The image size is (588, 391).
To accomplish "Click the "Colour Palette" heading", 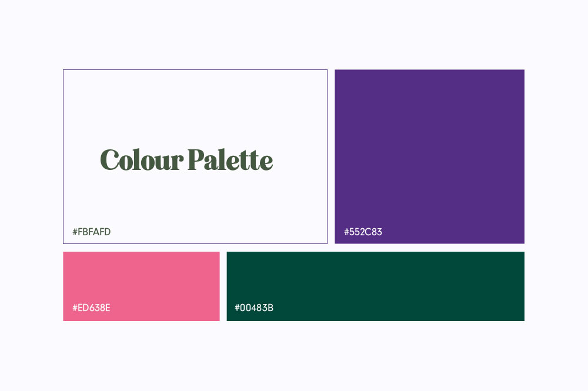I will point(186,160).
